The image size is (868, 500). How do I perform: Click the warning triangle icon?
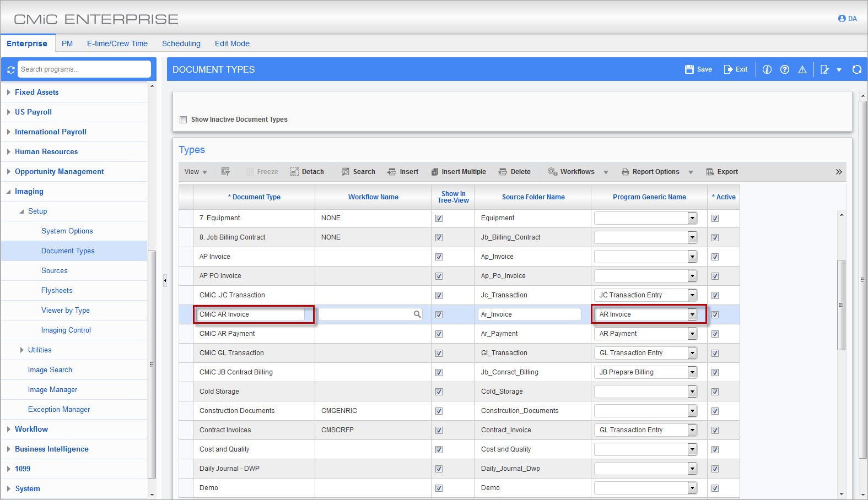pos(802,69)
